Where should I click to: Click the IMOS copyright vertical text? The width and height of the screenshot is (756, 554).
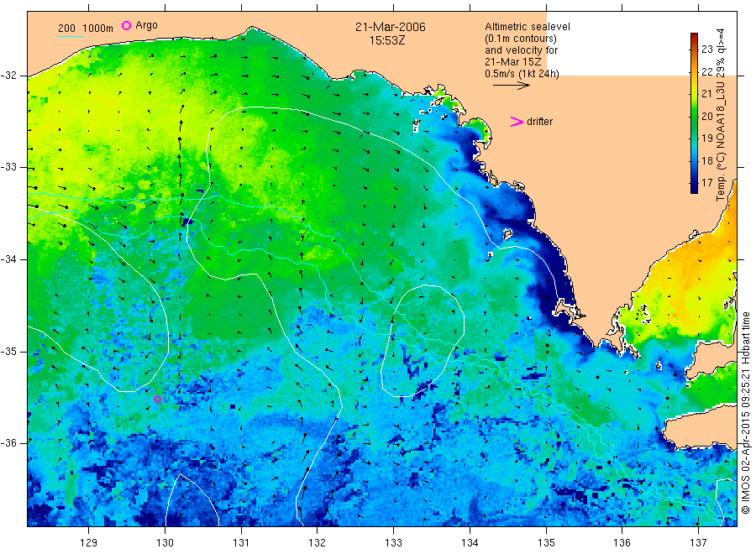tap(745, 412)
